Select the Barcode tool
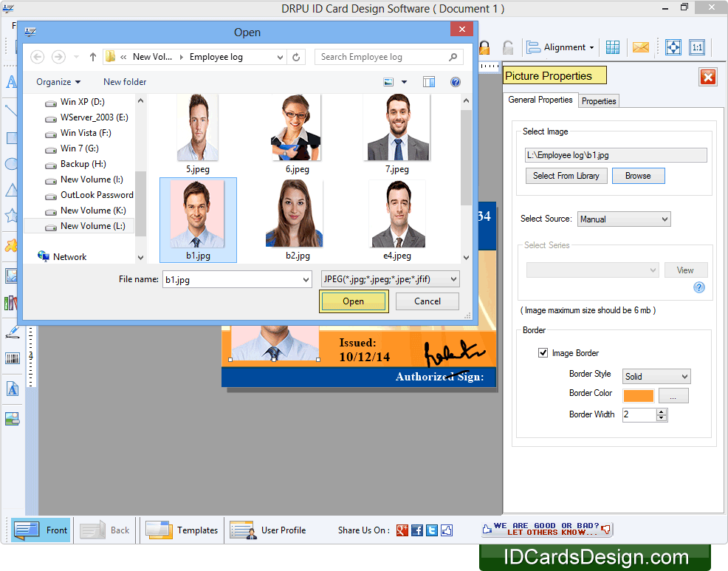The height and width of the screenshot is (571, 728). (x=11, y=358)
